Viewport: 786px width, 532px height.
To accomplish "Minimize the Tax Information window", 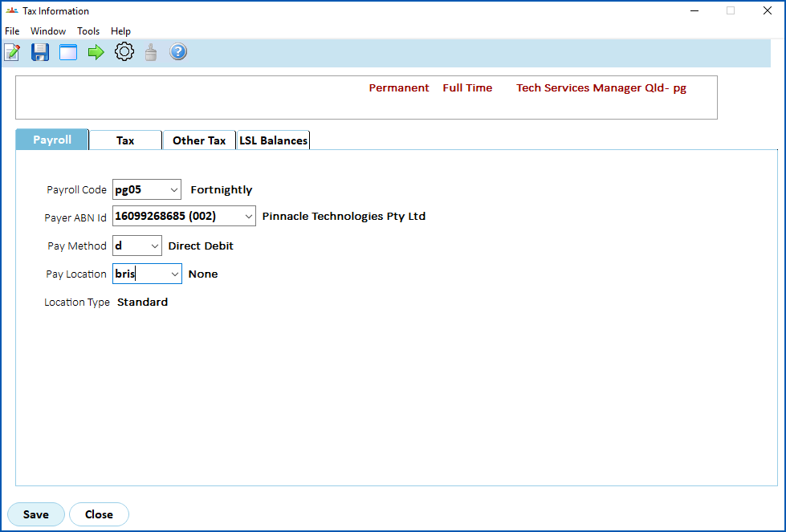I will (694, 10).
